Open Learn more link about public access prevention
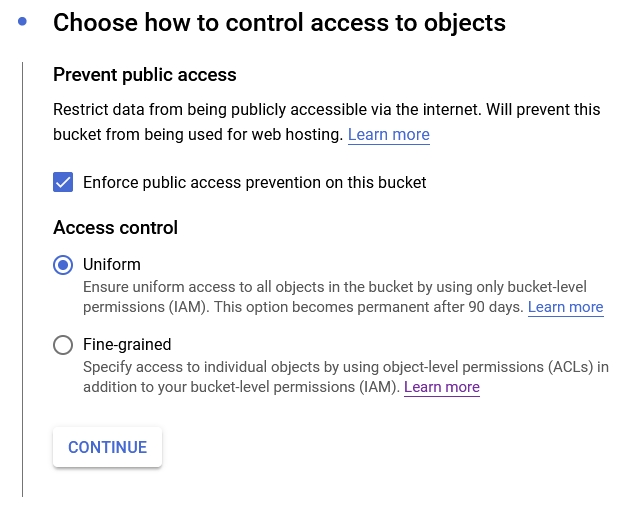This screenshot has width=632, height=507. [388, 134]
